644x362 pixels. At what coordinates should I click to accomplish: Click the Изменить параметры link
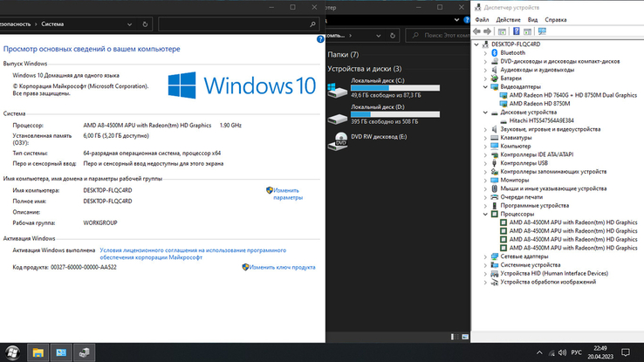(x=288, y=194)
